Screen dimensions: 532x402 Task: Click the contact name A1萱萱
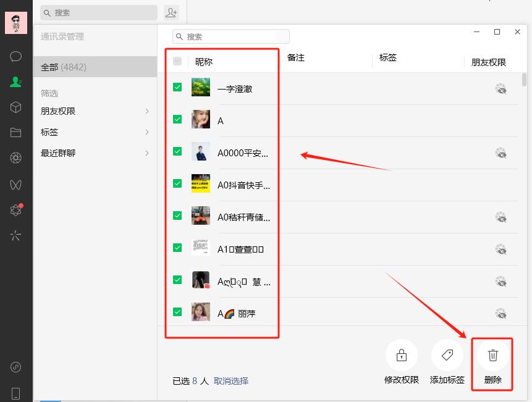point(240,249)
